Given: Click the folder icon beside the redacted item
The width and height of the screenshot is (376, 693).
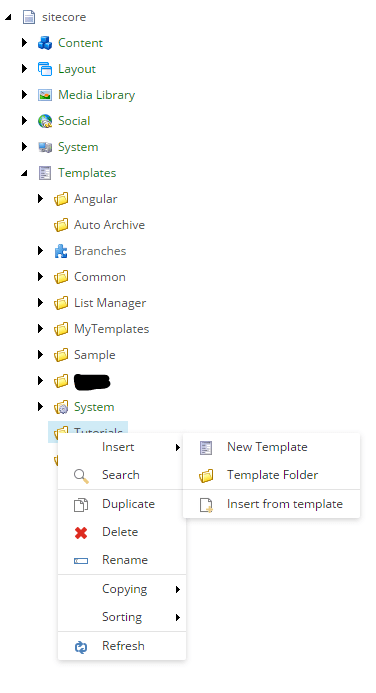Looking at the screenshot, I should (x=61, y=381).
